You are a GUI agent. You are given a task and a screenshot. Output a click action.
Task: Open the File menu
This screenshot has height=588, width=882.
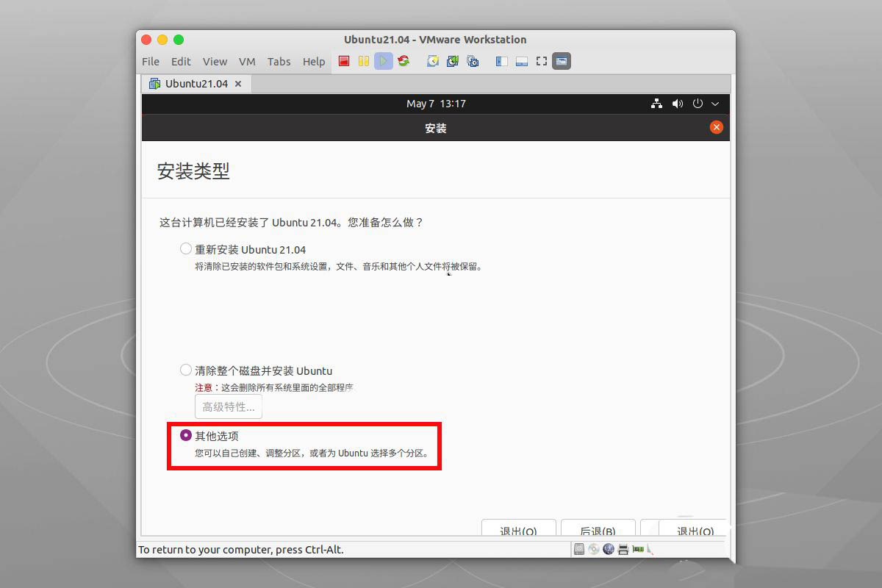tap(151, 62)
